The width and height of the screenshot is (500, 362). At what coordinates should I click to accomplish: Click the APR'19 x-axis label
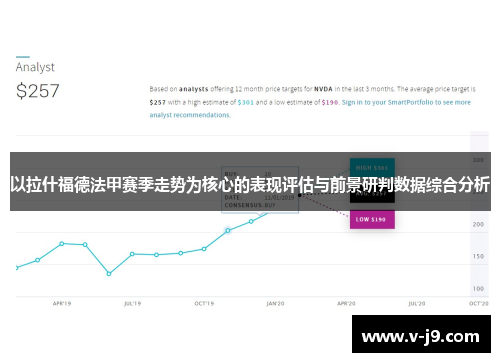[x=62, y=303]
